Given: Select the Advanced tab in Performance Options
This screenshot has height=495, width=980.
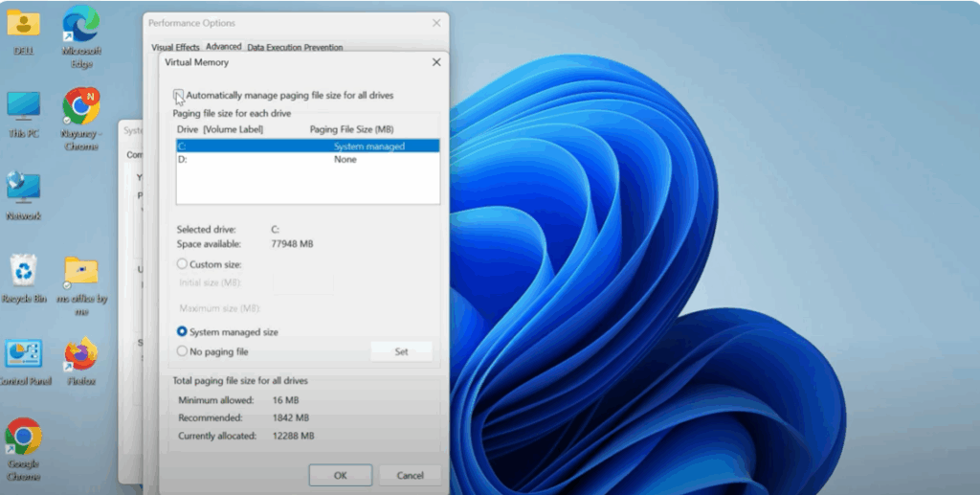Looking at the screenshot, I should pyautogui.click(x=223, y=46).
